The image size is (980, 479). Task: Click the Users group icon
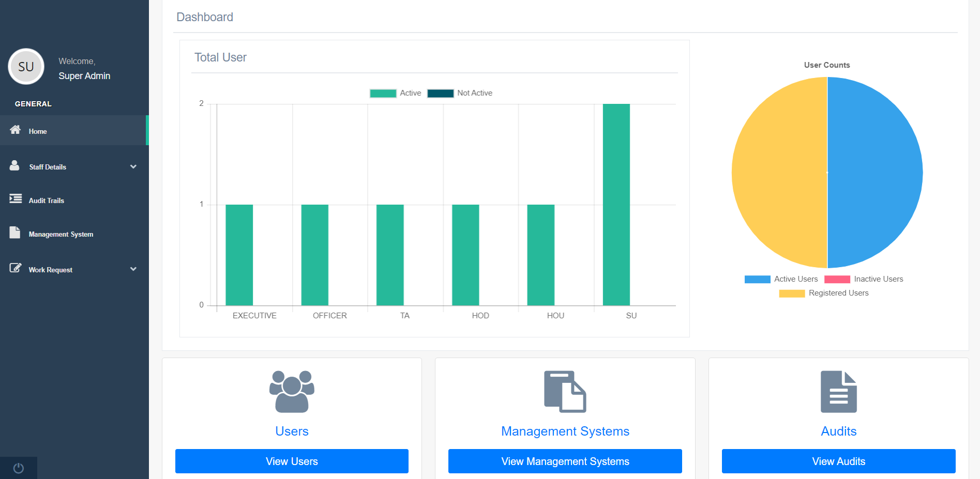(292, 391)
